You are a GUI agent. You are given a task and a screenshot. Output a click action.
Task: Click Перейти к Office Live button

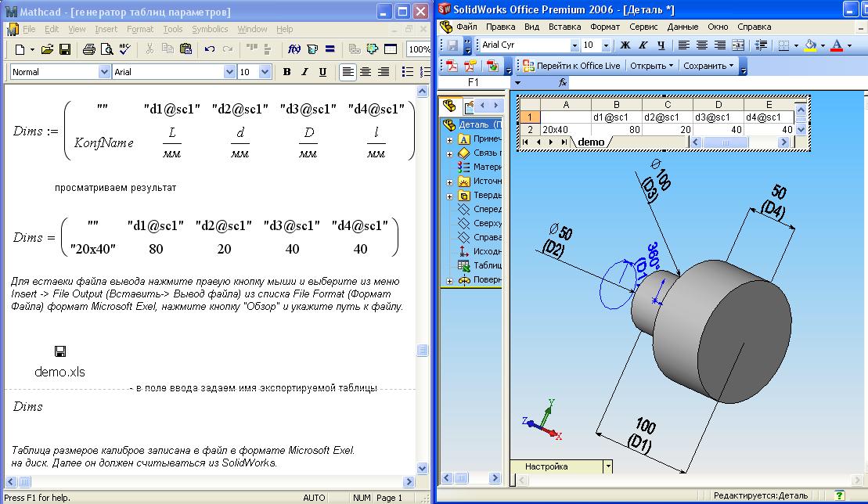[571, 66]
